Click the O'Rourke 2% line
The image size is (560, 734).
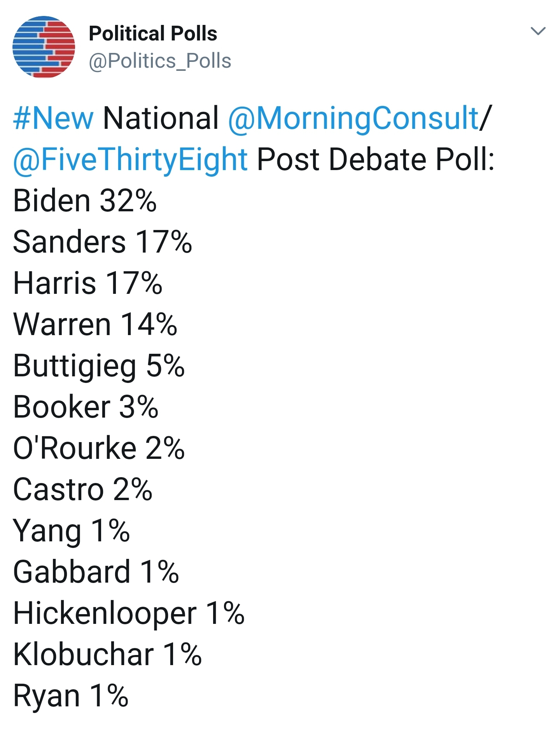coord(99,448)
